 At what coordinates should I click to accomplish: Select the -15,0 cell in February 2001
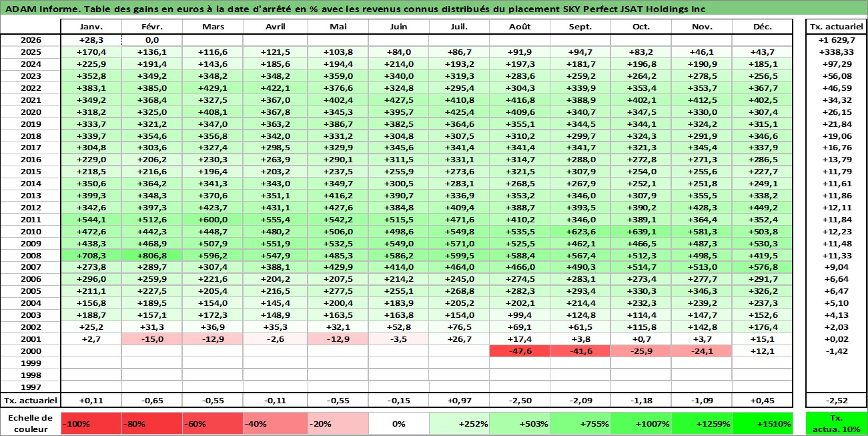[x=151, y=339]
